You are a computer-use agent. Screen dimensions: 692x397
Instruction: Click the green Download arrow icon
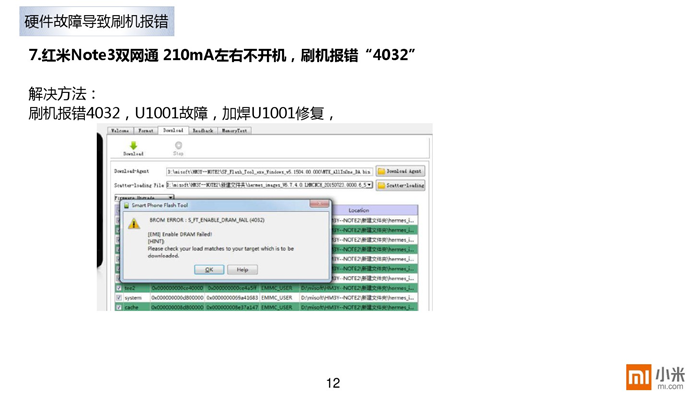point(133,145)
